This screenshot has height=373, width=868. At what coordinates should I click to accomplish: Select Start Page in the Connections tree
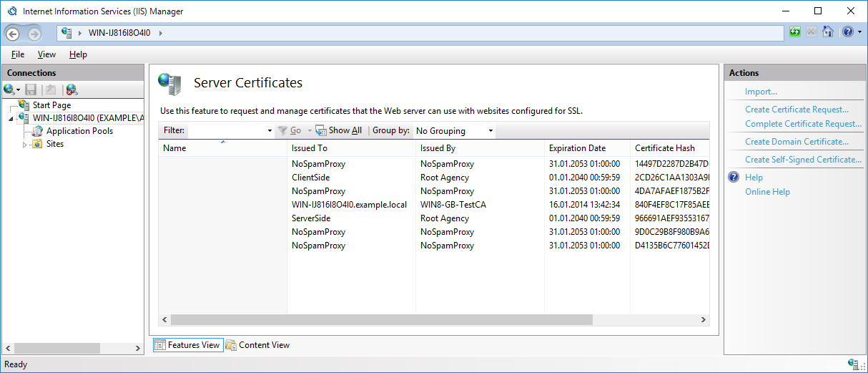tap(51, 105)
